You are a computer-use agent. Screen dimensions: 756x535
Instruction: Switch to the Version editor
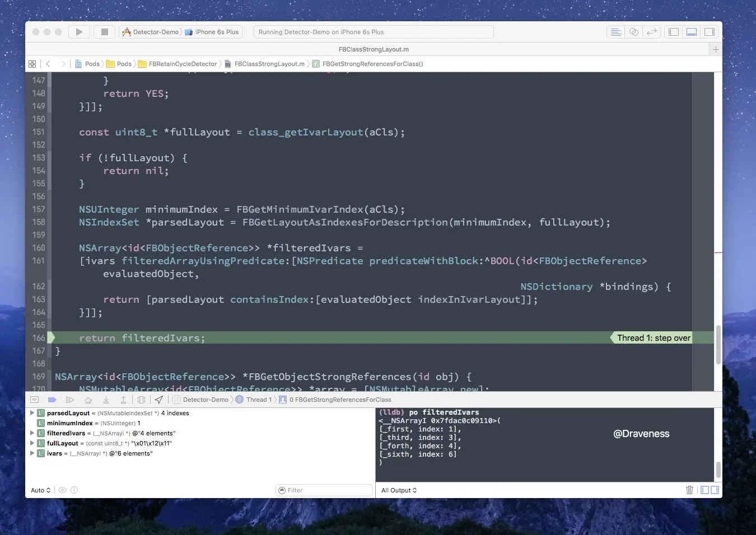[x=652, y=32]
